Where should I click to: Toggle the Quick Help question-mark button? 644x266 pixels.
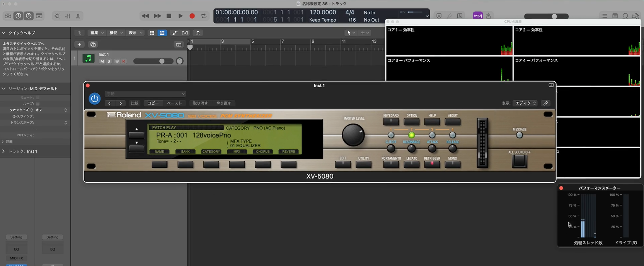pos(29,16)
